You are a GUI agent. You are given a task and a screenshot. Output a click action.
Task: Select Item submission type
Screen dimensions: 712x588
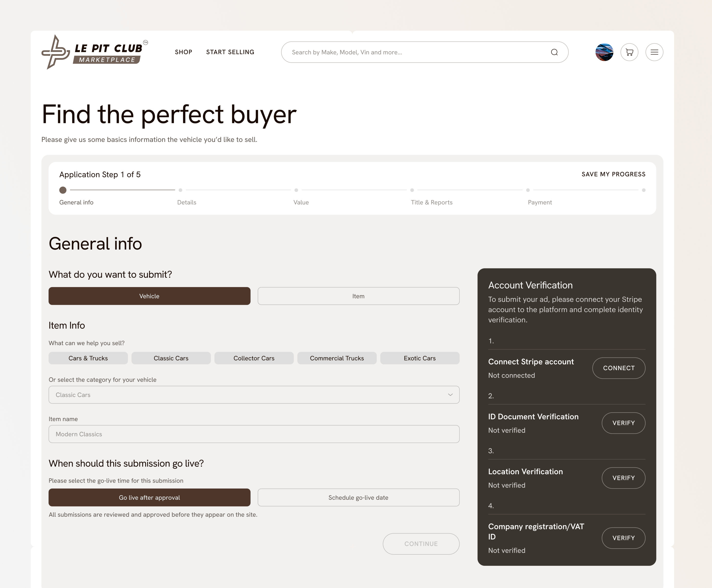[x=359, y=296]
